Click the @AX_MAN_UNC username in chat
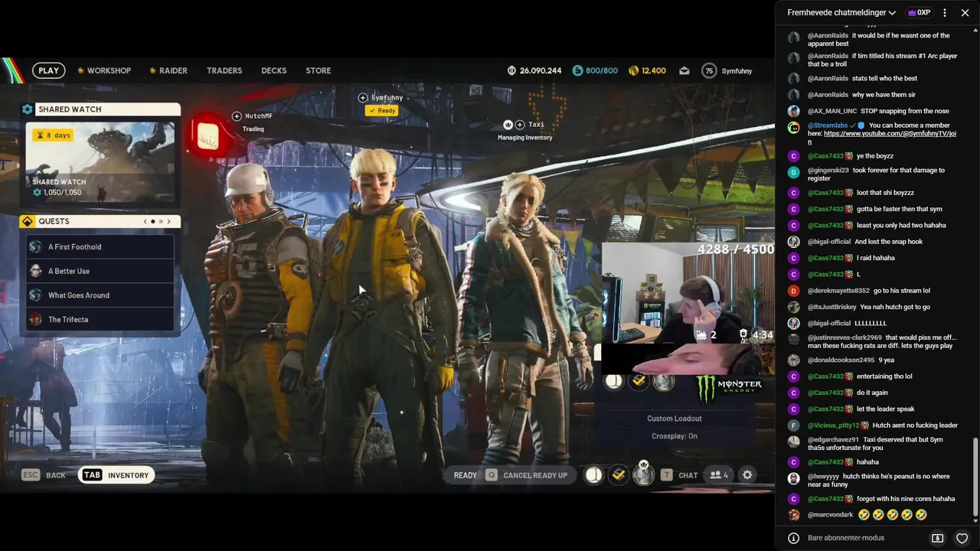 [x=832, y=111]
